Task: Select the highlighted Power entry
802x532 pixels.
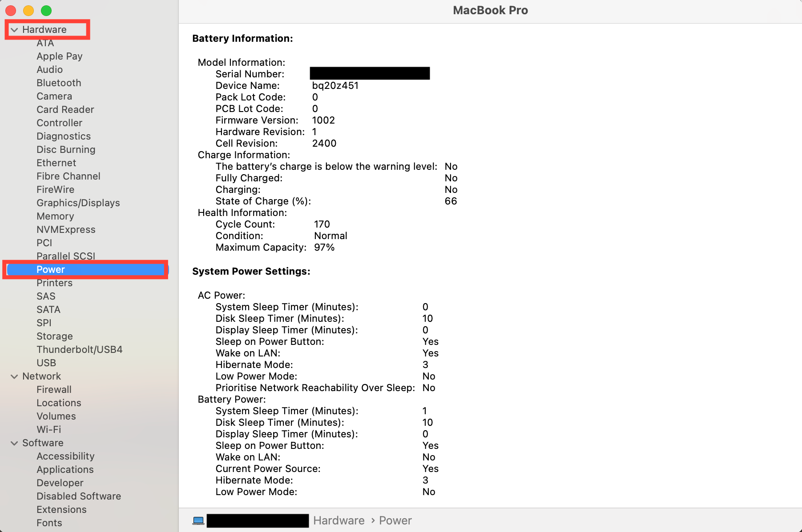Action: point(88,270)
